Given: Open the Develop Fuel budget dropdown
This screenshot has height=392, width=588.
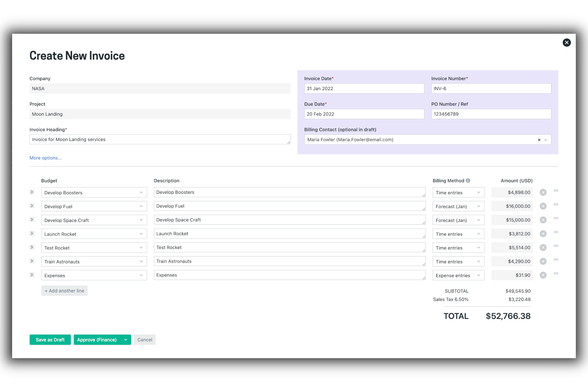Looking at the screenshot, I should tap(94, 207).
